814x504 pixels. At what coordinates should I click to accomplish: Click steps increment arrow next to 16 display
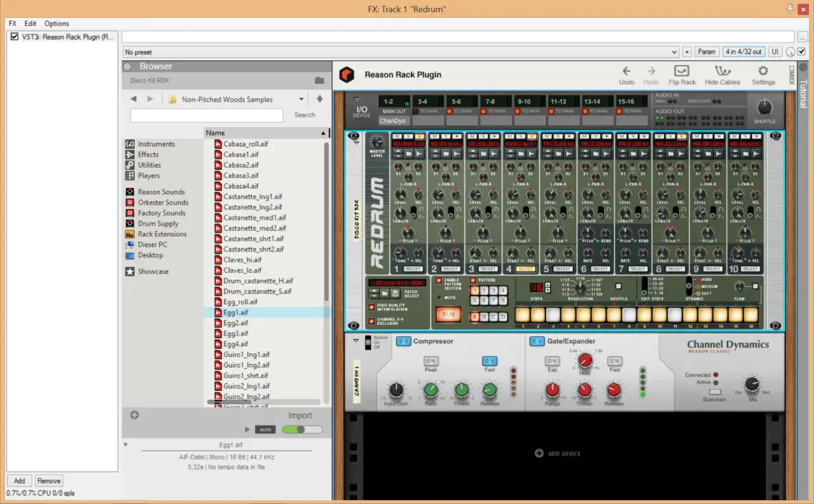click(x=547, y=284)
